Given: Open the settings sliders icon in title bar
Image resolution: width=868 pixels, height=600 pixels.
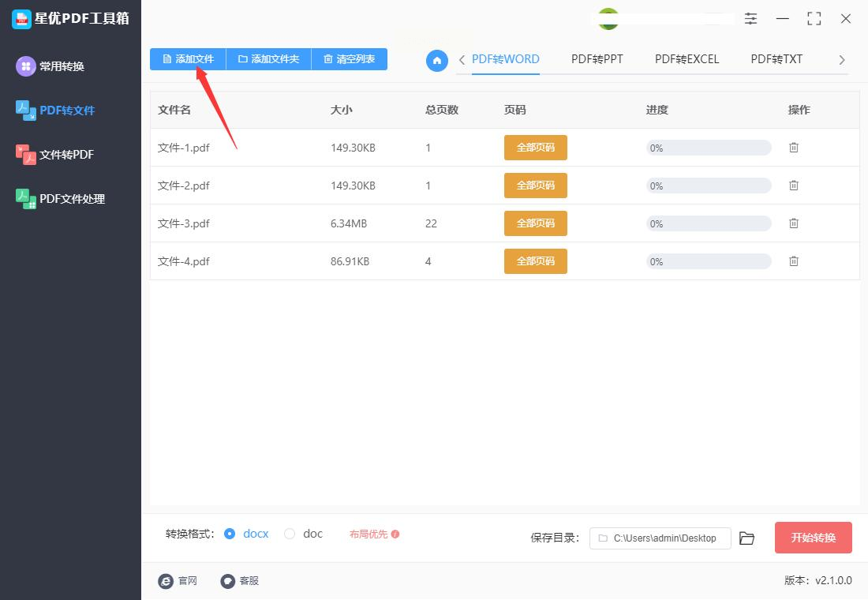Looking at the screenshot, I should 750,18.
